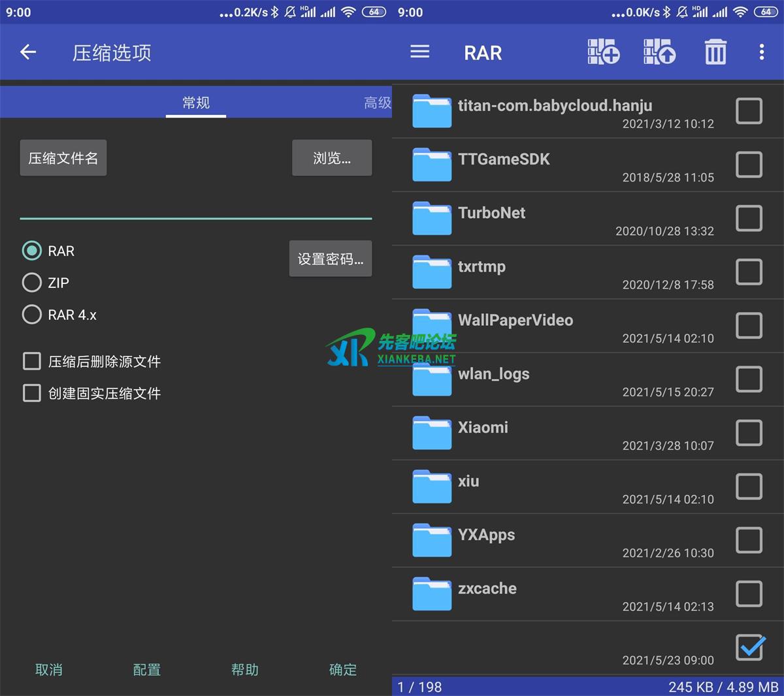Open the zxcache folder icon
The height and width of the screenshot is (696, 784).
[432, 593]
